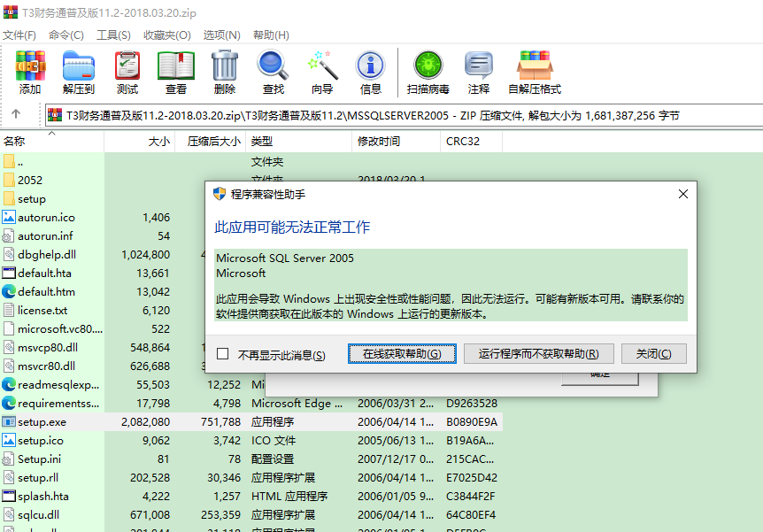763x532 pixels.
Task: Click the 扫描病毒 (Scan virus) icon
Action: point(428,66)
